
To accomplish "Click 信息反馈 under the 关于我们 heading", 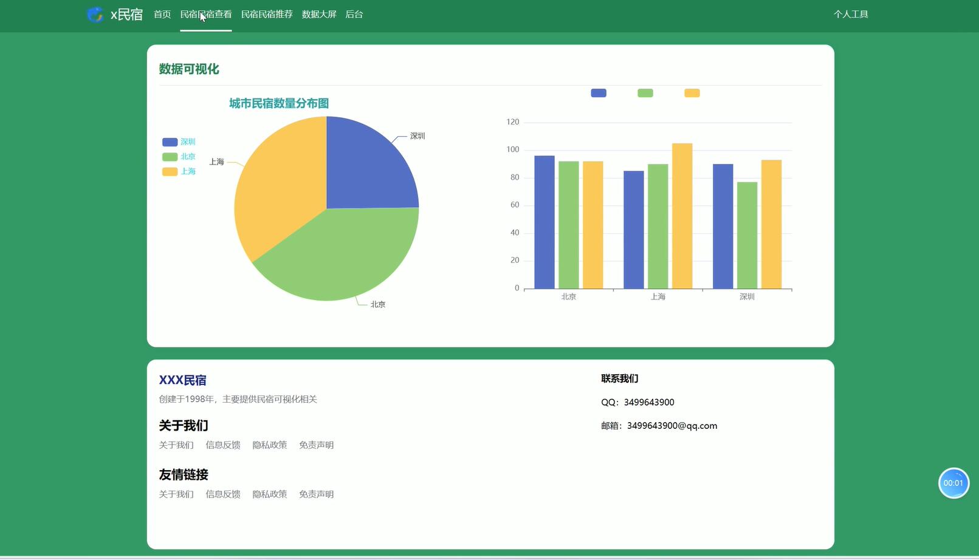I will 223,445.
